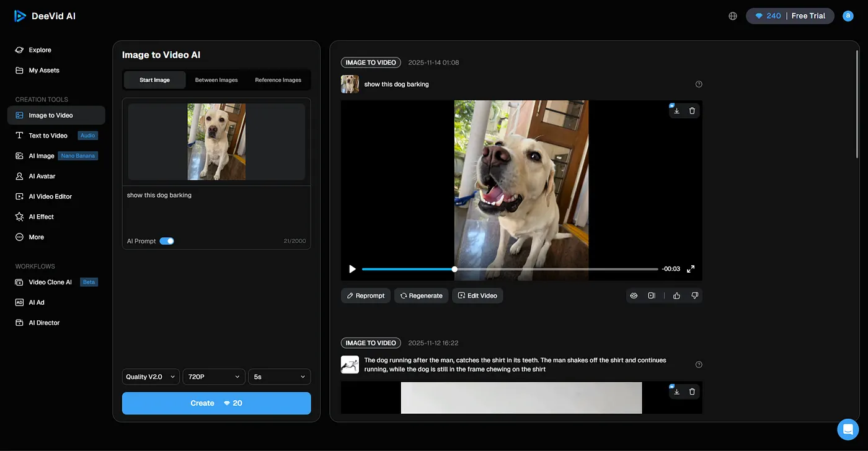868x451 pixels.
Task: Click the Regenerate button
Action: point(421,296)
